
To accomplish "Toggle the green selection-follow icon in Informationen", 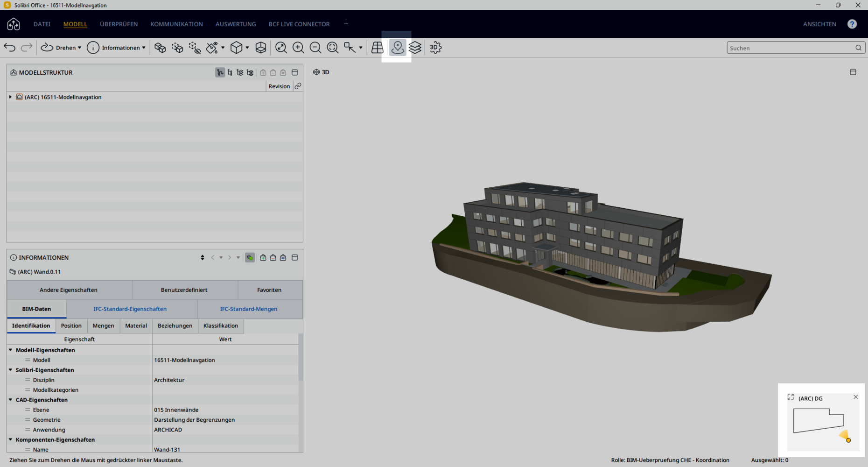I will coord(250,258).
